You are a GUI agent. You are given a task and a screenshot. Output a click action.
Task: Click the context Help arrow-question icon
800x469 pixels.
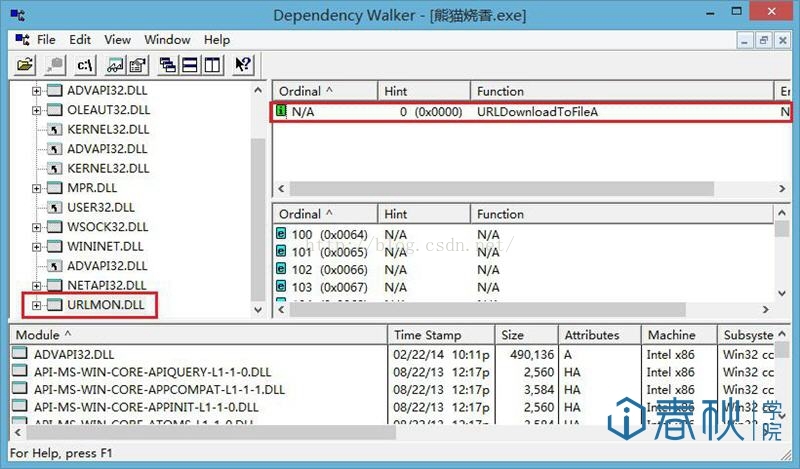243,65
